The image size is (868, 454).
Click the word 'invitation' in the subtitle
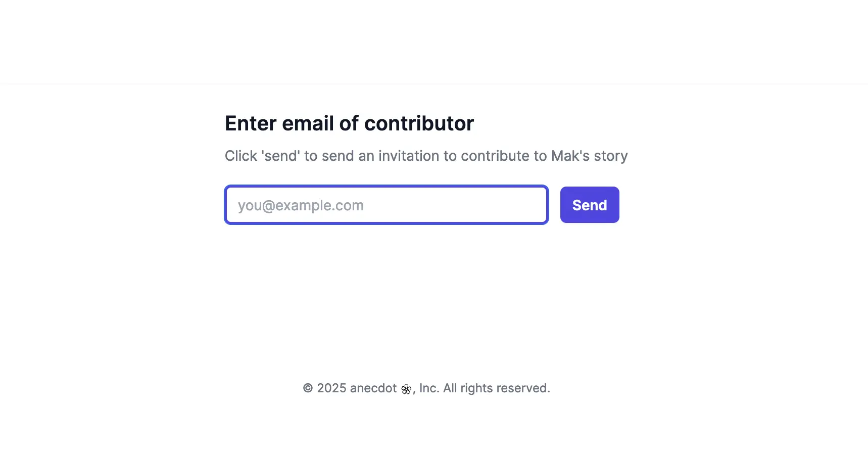pos(409,156)
